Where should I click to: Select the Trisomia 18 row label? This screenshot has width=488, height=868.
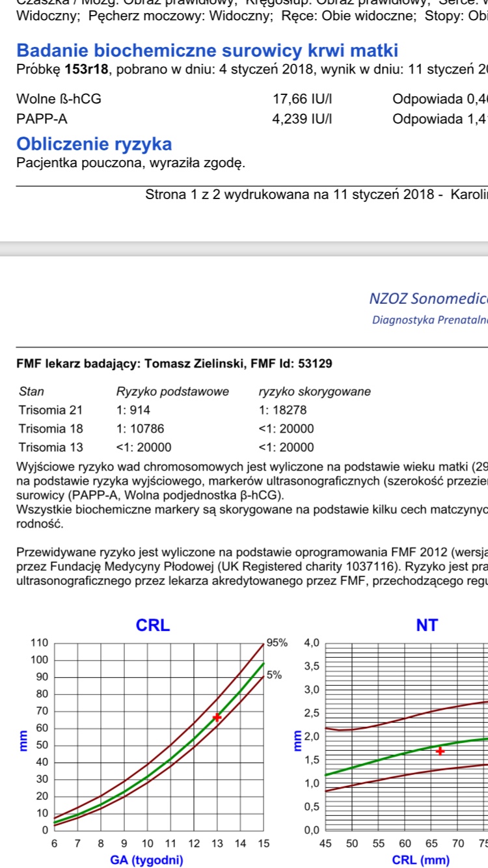[51, 429]
